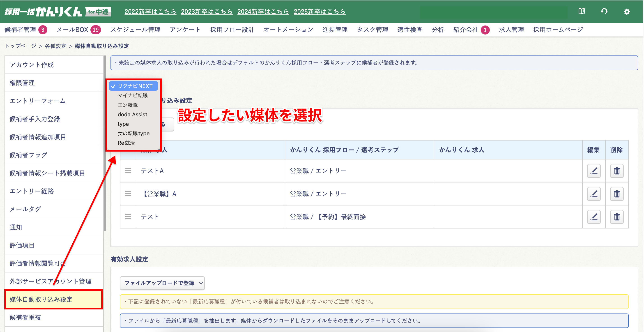
Task: Open 媒体自動取り込み設定 in sidebar
Action: (53, 299)
